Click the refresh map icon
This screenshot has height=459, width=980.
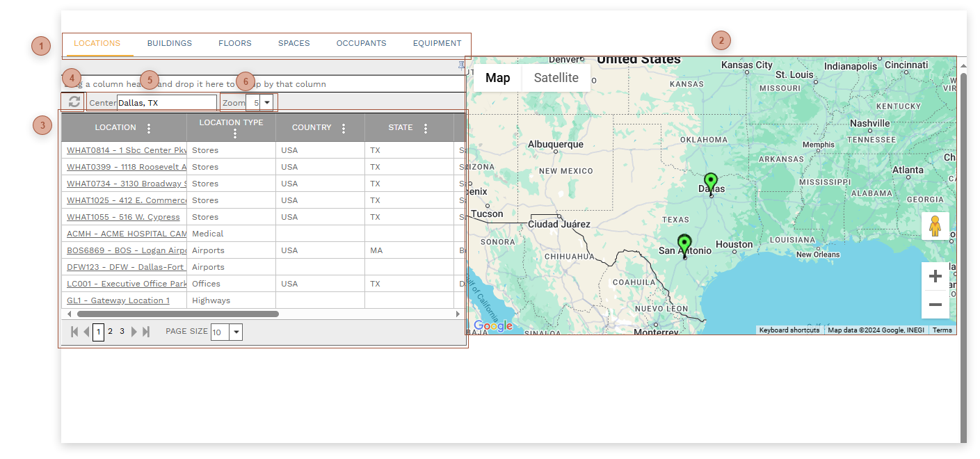point(74,102)
